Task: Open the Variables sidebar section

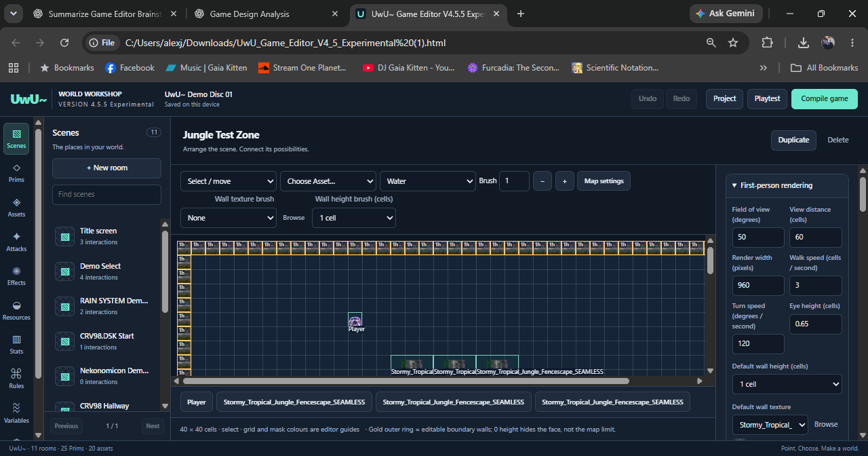Action: click(16, 413)
